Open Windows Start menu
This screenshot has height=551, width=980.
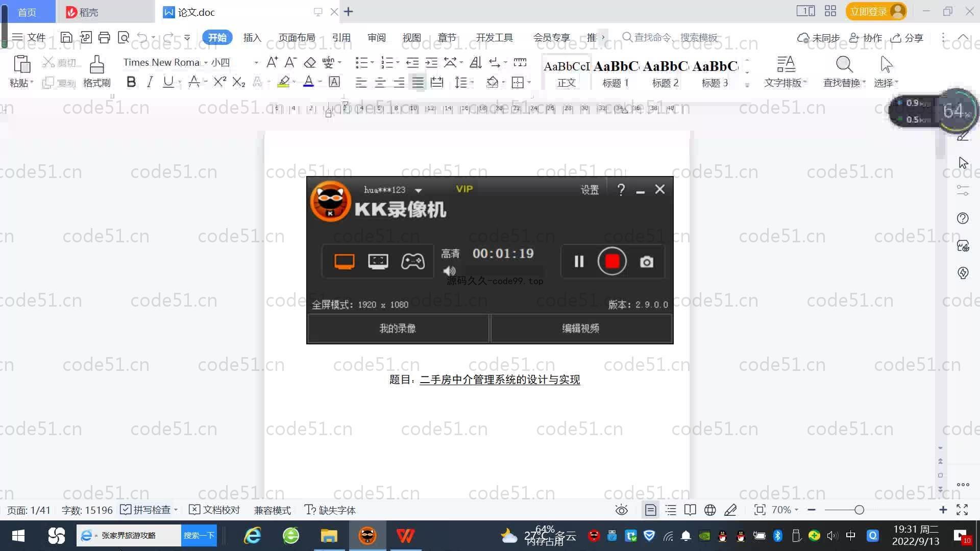pos(18,536)
